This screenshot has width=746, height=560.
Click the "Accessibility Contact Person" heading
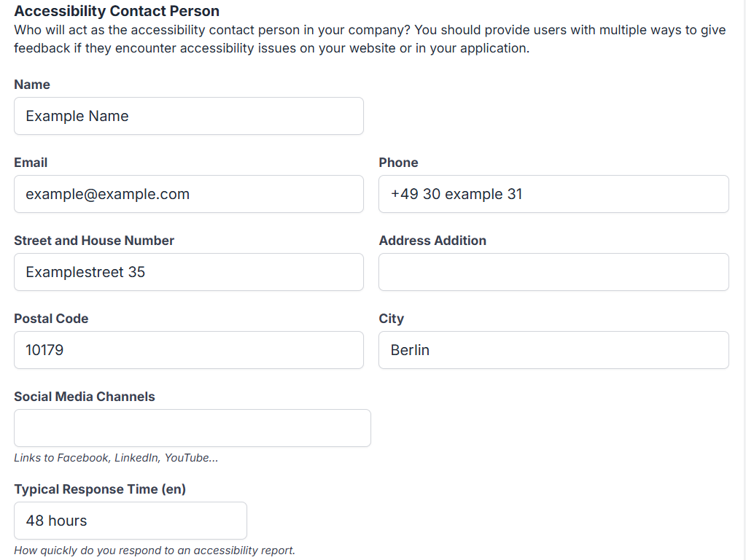[x=117, y=12]
